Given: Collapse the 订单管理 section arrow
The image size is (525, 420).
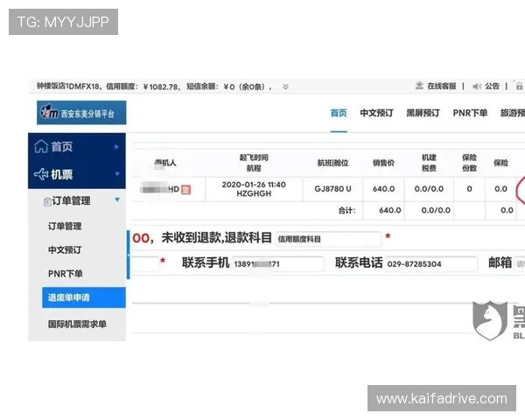Looking at the screenshot, I should point(117,199).
